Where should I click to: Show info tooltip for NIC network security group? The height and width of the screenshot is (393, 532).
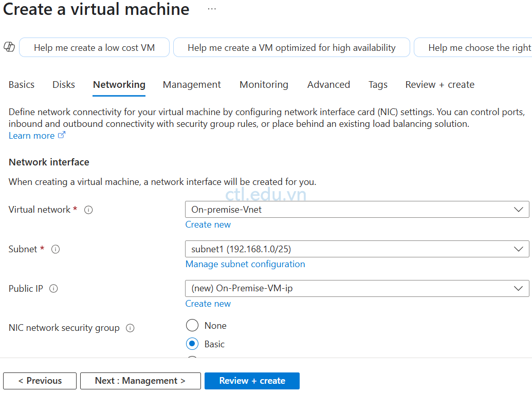pyautogui.click(x=130, y=328)
